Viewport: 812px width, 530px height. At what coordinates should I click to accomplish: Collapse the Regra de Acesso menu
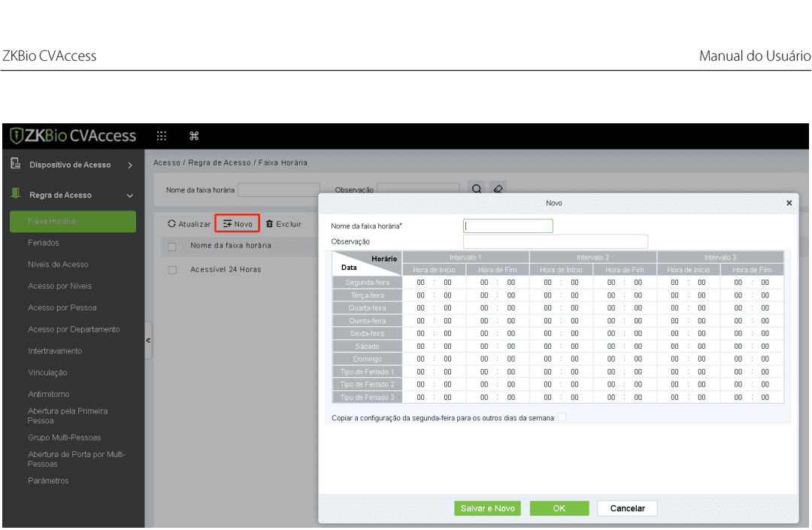click(130, 195)
